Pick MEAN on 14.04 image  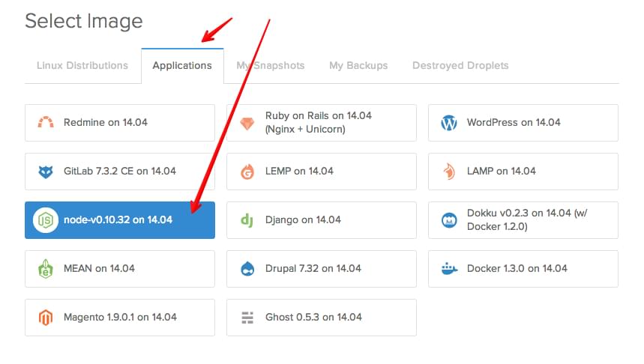(120, 269)
